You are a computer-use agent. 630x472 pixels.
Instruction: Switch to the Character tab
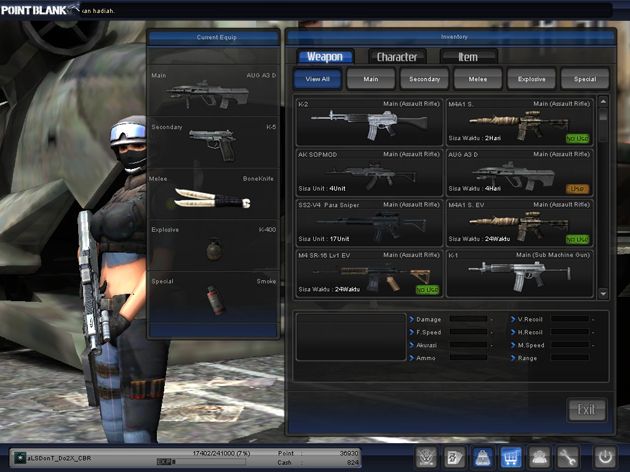(397, 57)
